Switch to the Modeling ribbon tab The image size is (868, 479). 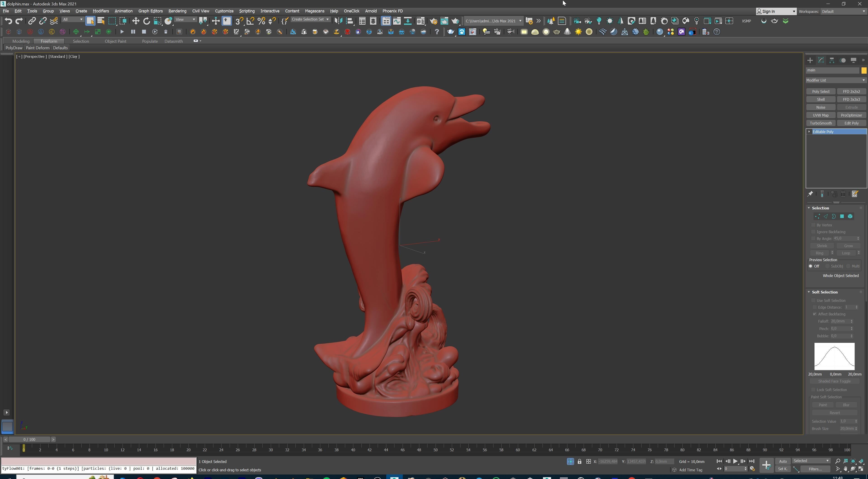pos(21,41)
